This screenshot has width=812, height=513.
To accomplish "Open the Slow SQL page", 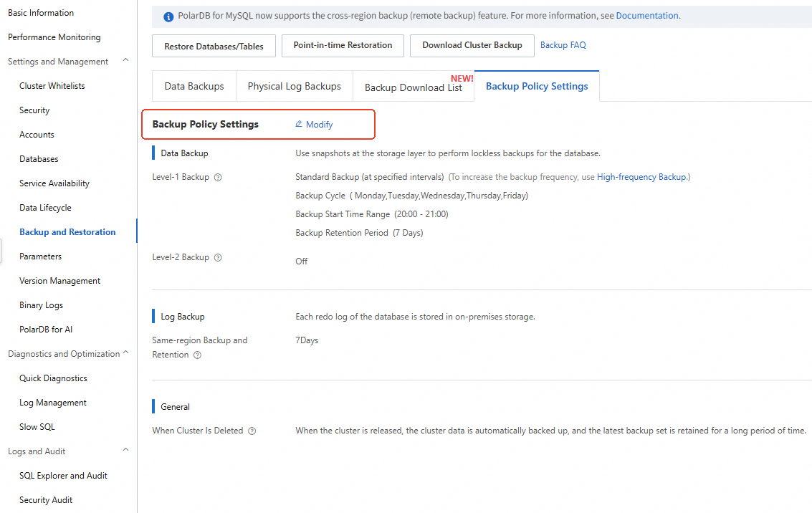I will (x=37, y=426).
